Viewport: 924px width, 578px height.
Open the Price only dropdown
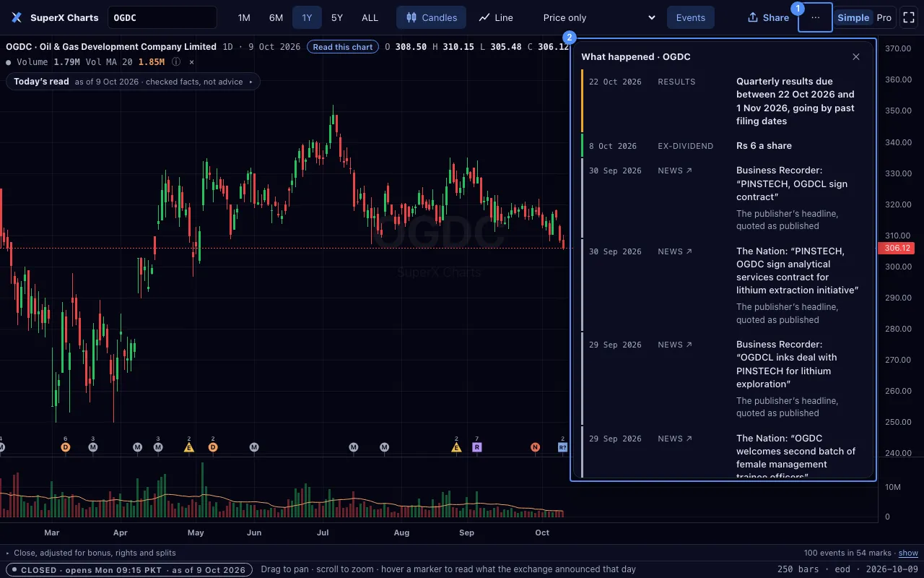[x=599, y=17]
